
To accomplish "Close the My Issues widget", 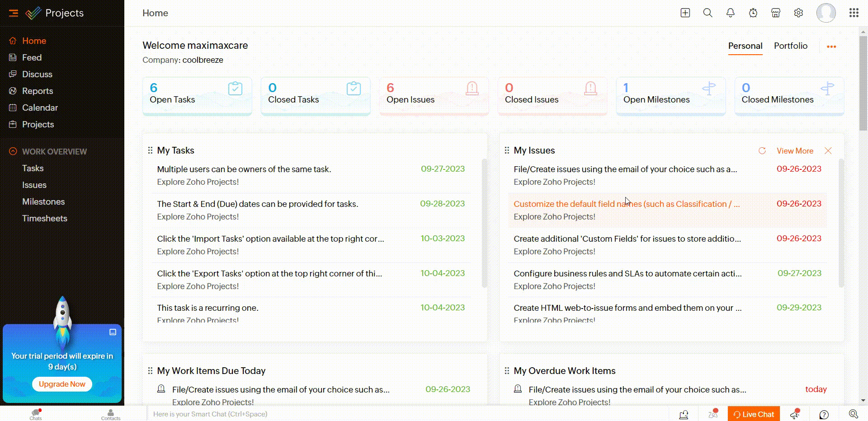I will pyautogui.click(x=829, y=151).
